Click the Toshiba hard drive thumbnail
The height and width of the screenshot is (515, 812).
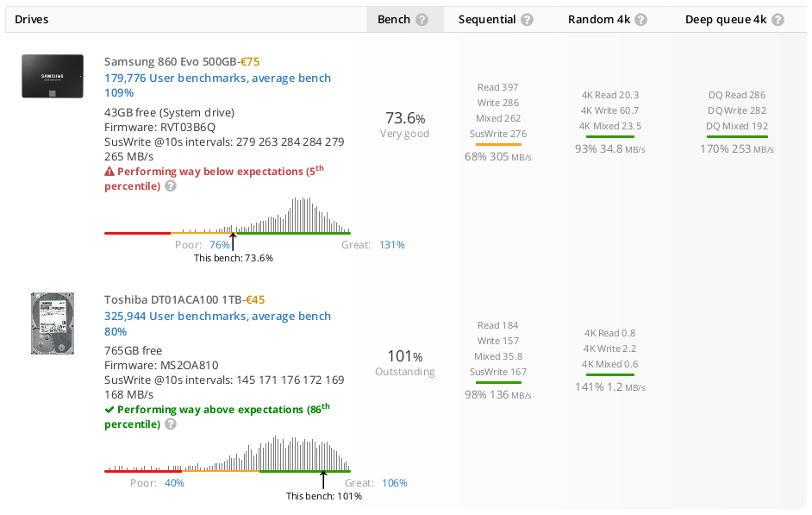(x=53, y=323)
